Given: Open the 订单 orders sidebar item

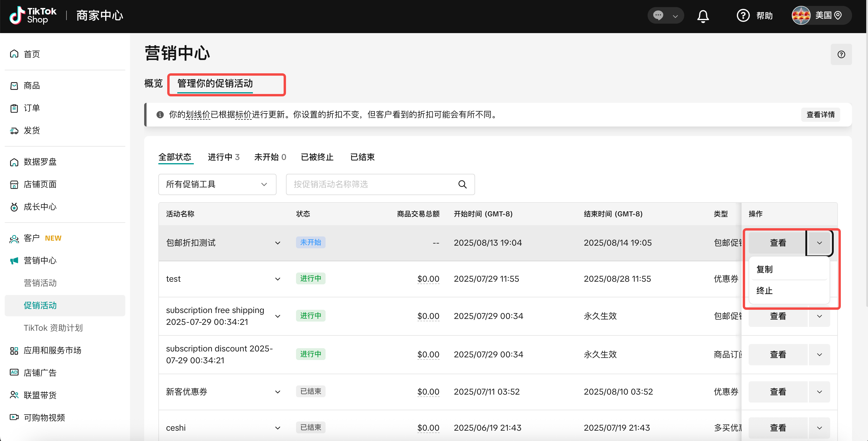Looking at the screenshot, I should coord(32,108).
